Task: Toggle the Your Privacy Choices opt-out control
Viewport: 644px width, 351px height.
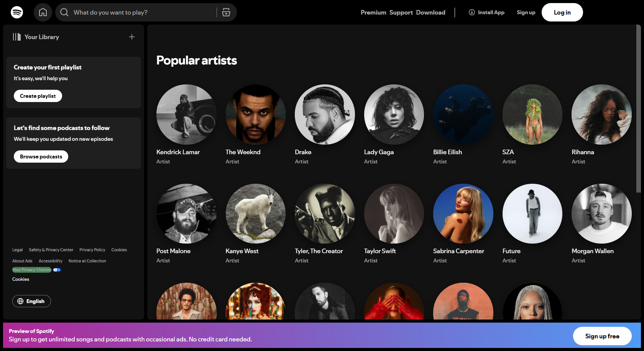Action: (x=56, y=270)
